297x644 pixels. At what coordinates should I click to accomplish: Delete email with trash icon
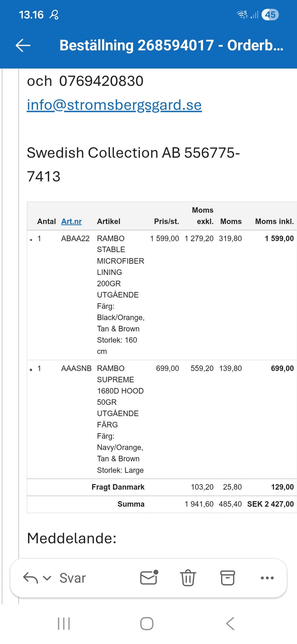[188, 578]
